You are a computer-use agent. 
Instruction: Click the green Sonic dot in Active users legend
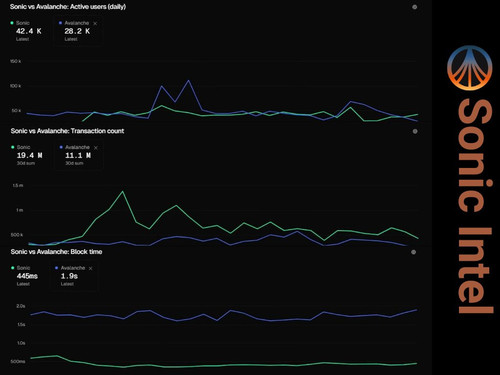pos(12,23)
